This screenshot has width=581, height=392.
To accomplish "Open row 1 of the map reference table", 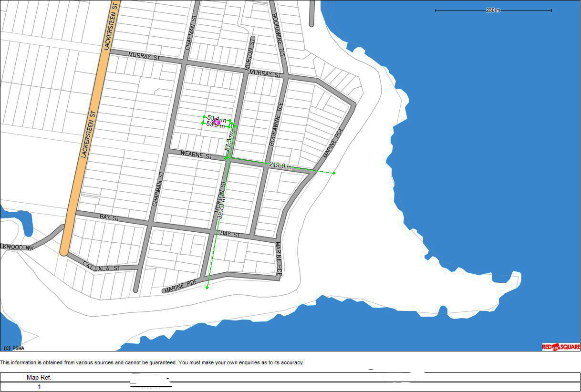I will point(40,386).
